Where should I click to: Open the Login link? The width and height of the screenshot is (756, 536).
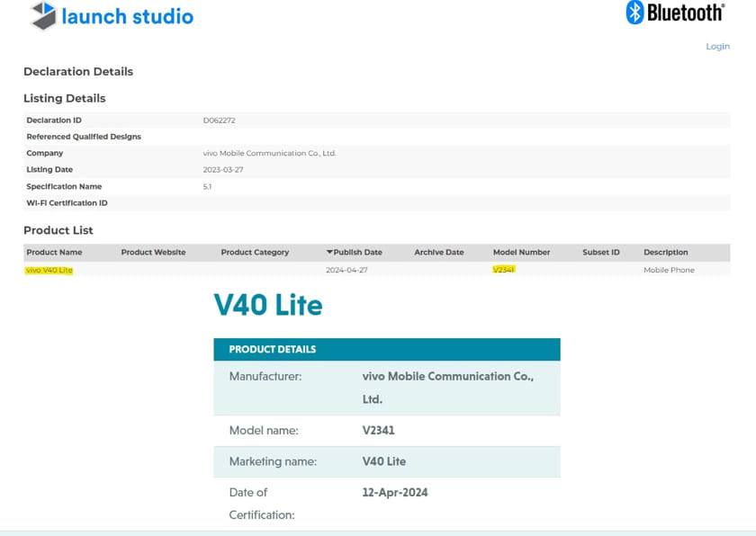[x=717, y=46]
